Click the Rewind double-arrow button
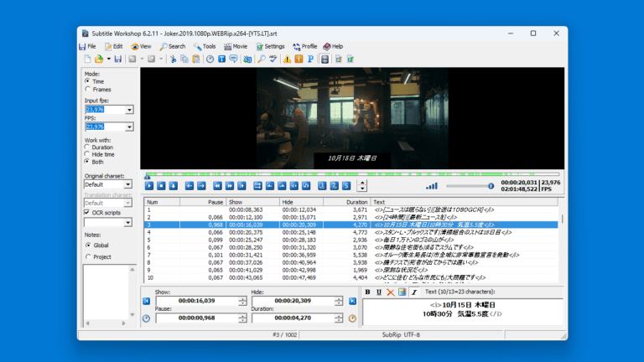The image size is (644, 362). (x=217, y=186)
